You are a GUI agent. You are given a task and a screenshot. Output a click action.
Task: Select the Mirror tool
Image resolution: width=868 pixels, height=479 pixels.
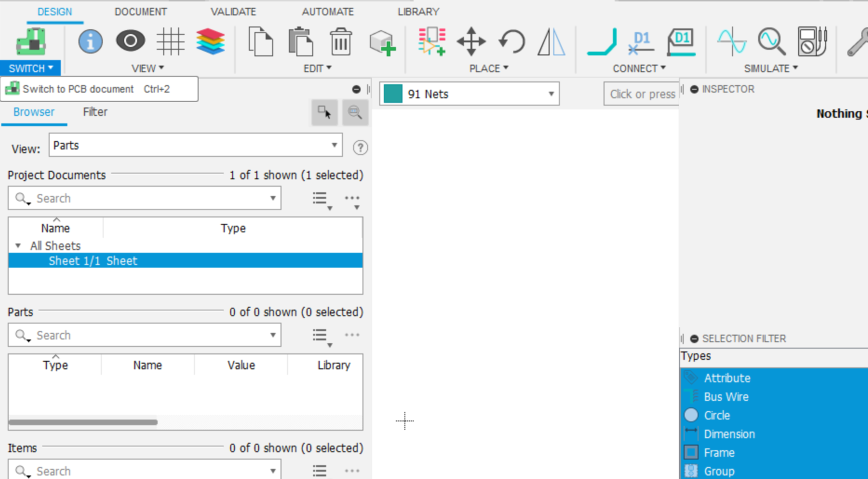551,42
